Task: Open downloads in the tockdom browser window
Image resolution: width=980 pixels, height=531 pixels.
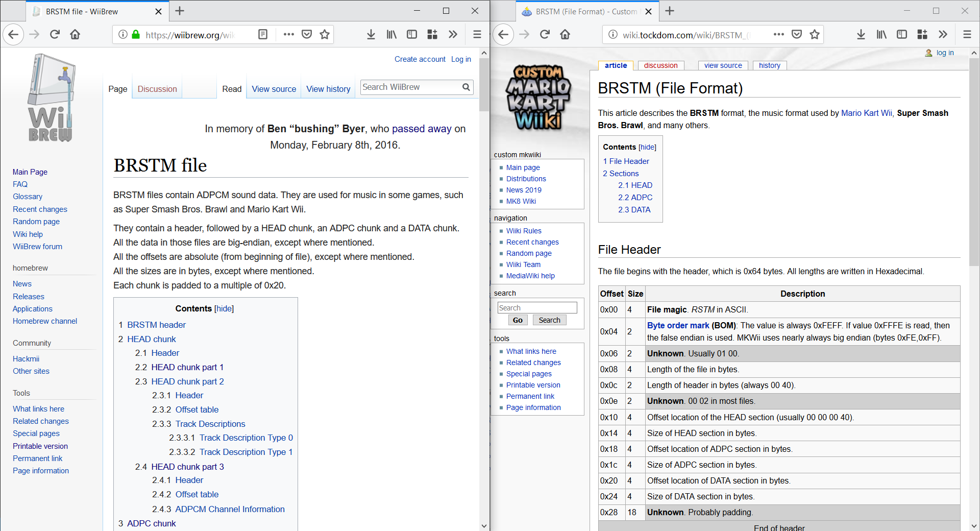Action: pyautogui.click(x=861, y=34)
